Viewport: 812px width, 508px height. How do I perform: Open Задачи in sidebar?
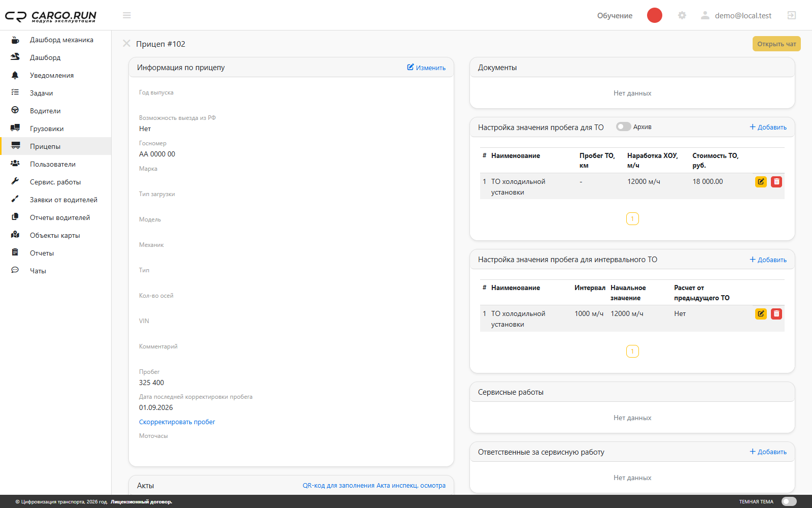tap(56, 93)
